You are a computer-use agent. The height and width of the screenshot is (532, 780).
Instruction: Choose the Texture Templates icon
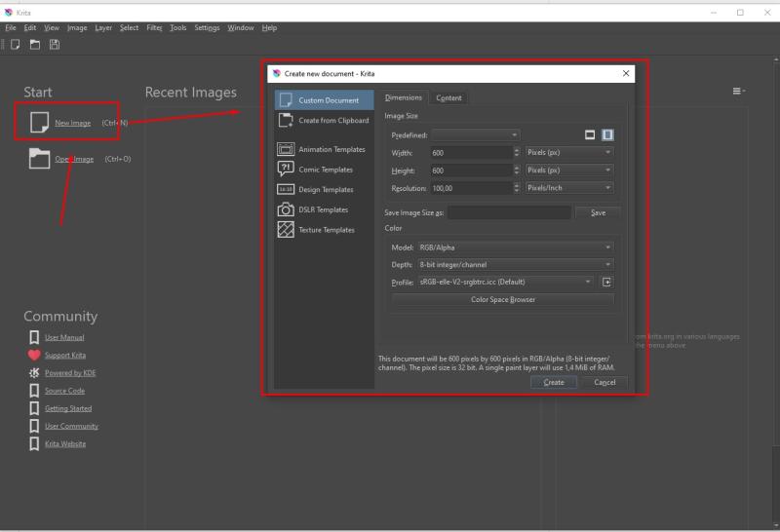coord(286,230)
